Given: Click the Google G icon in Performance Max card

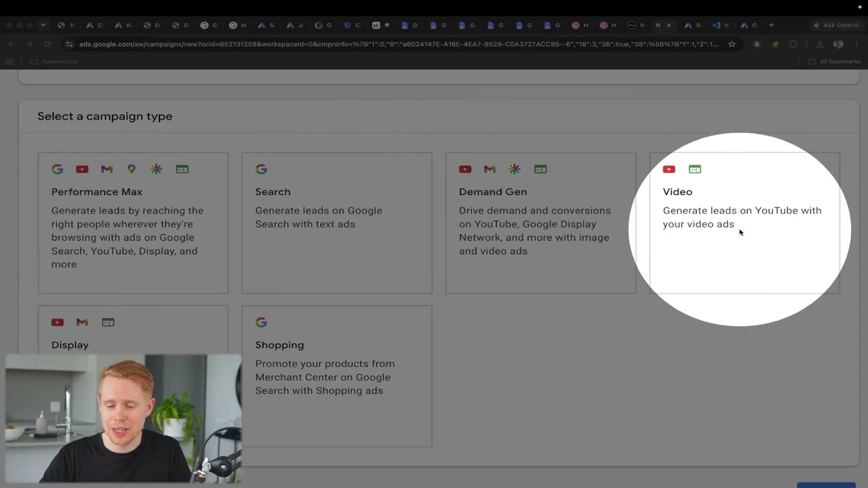Looking at the screenshot, I should [57, 169].
